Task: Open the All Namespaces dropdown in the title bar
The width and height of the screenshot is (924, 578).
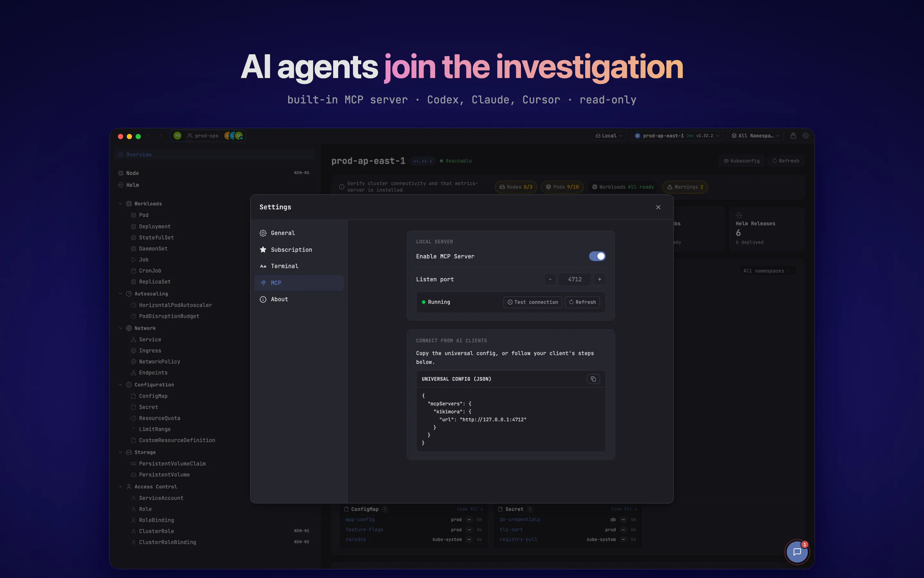Action: point(755,136)
